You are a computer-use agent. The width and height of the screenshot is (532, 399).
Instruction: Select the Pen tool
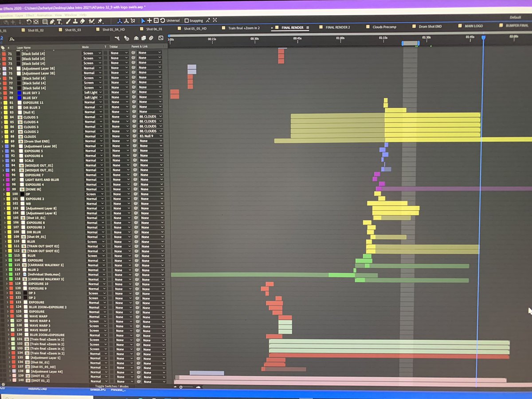(52, 21)
